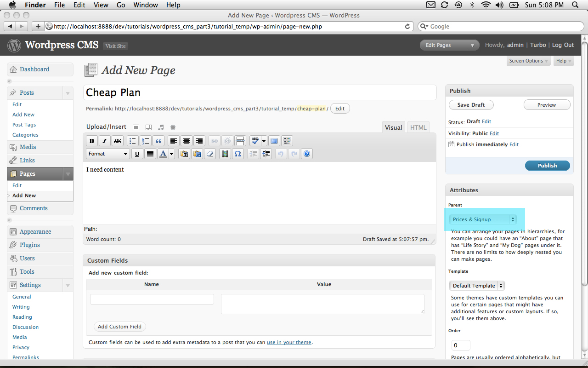Click the custom field Name input
This screenshot has height=368, width=588.
[152, 299]
